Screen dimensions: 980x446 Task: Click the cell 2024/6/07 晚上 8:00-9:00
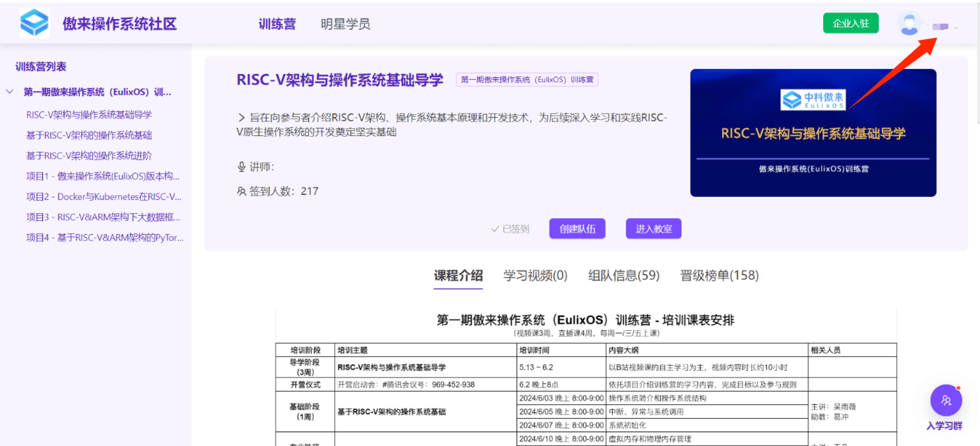[x=562, y=425]
